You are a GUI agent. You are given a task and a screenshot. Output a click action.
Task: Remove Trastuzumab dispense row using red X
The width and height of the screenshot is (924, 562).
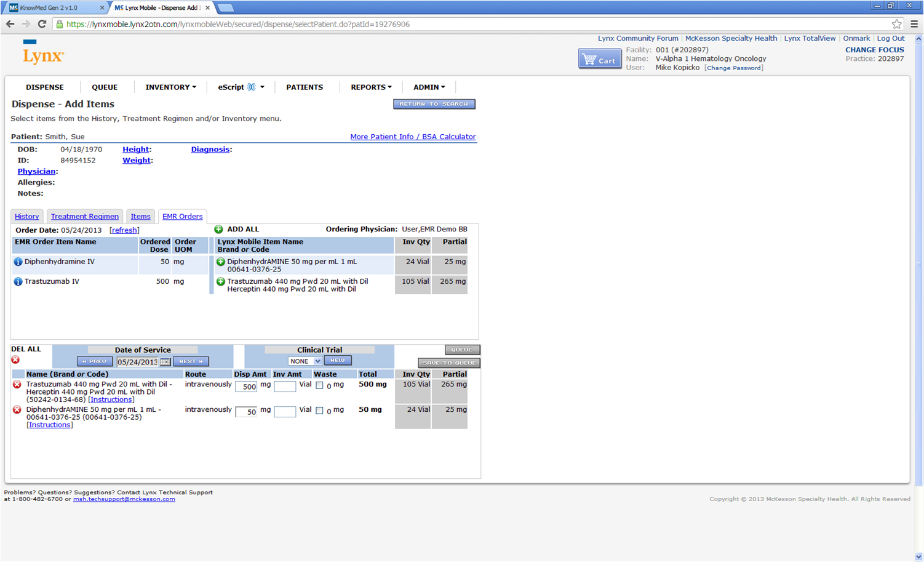point(17,384)
